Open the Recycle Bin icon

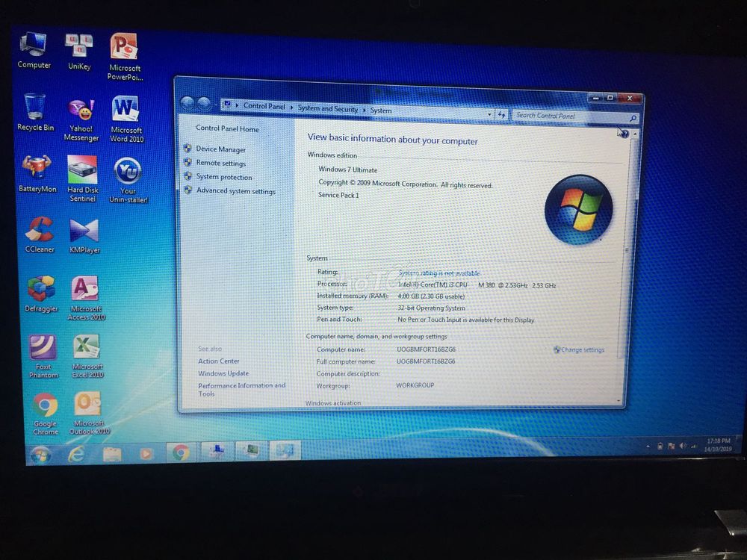coord(35,113)
